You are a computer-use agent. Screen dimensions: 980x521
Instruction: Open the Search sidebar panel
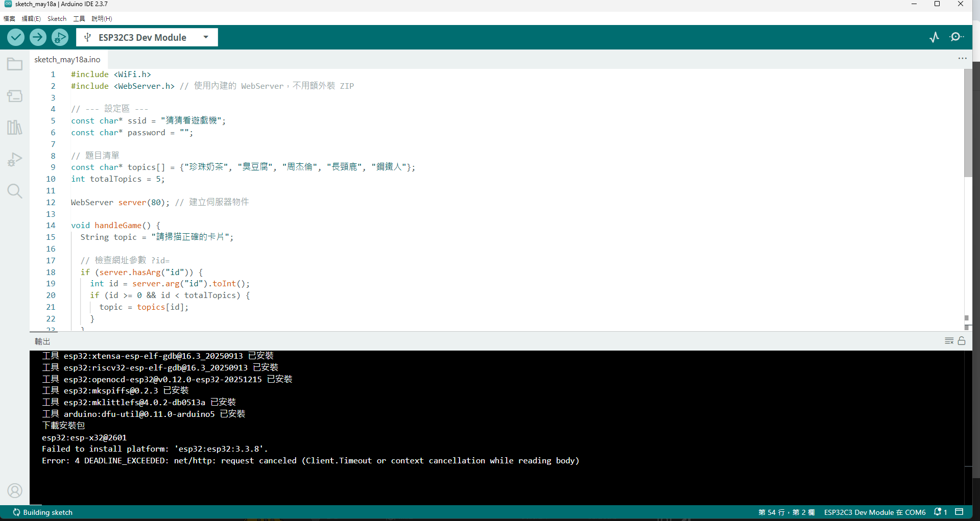(15, 191)
